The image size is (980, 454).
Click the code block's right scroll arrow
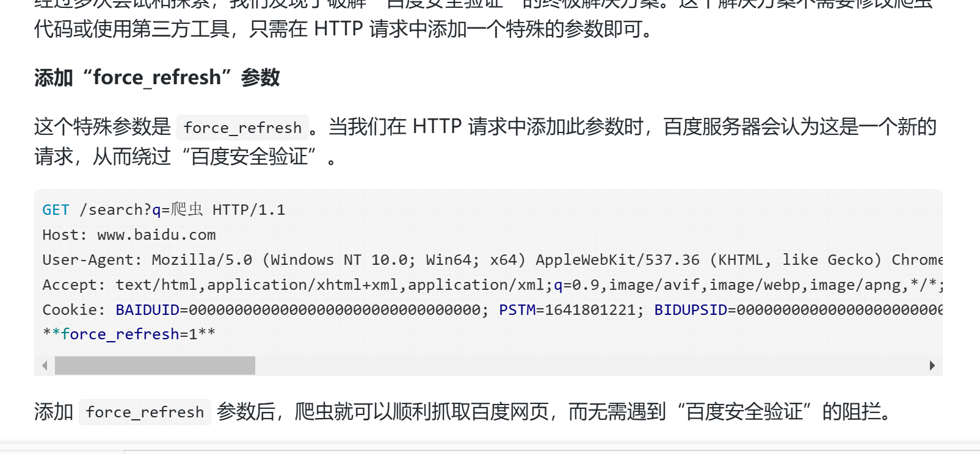[x=932, y=366]
